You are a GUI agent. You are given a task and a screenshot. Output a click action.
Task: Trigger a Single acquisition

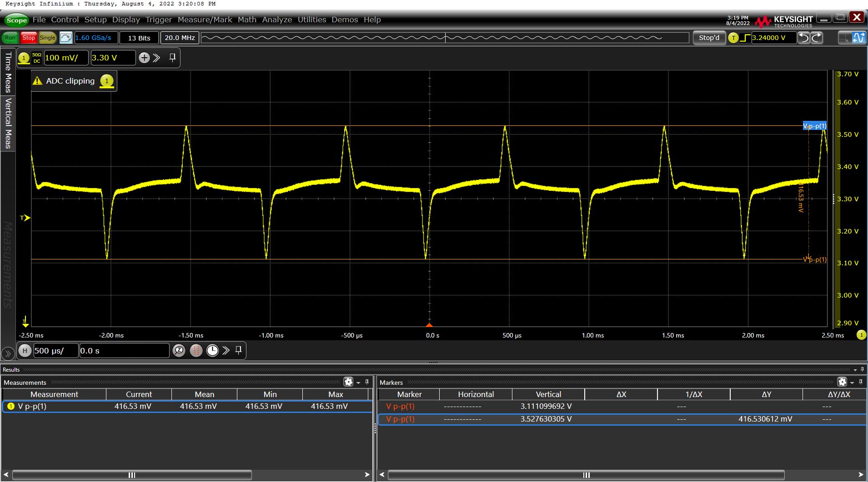tap(47, 38)
